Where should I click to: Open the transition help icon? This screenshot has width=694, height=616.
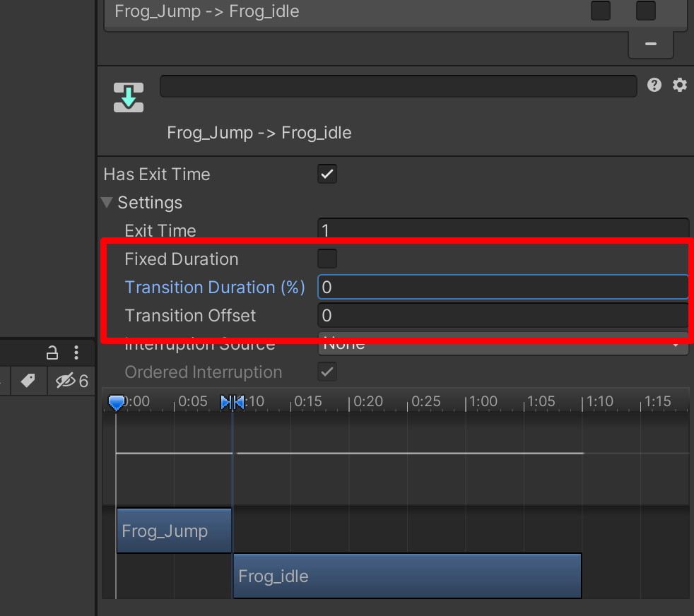pos(654,85)
